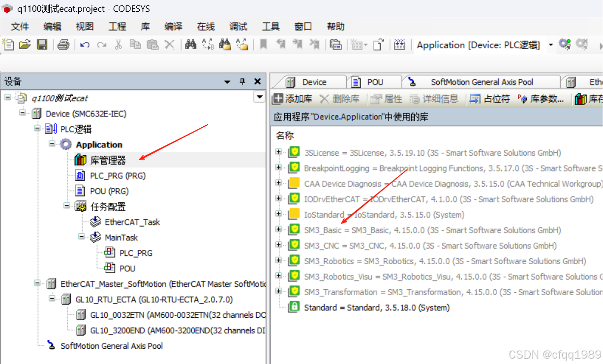Open the 设备 panel dropdown arrow menu
The width and height of the screenshot is (603, 364).
pyautogui.click(x=227, y=82)
